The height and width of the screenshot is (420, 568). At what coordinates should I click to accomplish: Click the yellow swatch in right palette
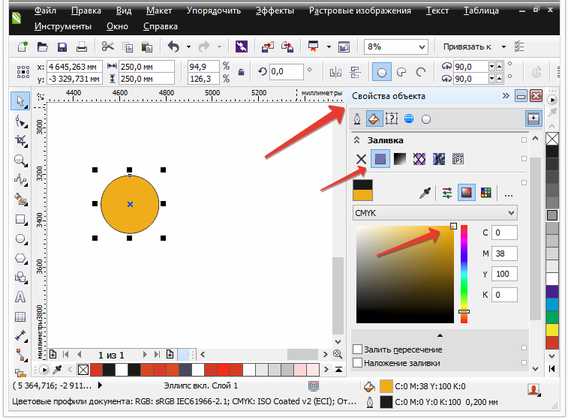point(552,330)
